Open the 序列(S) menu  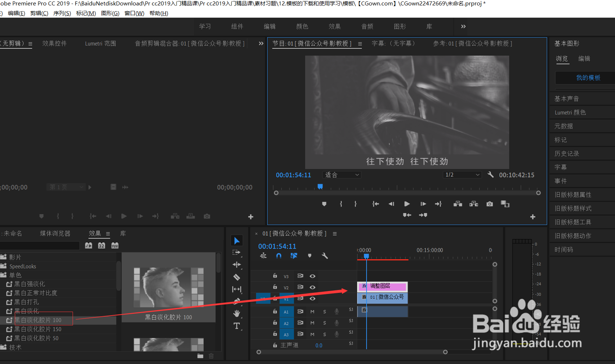tap(62, 13)
